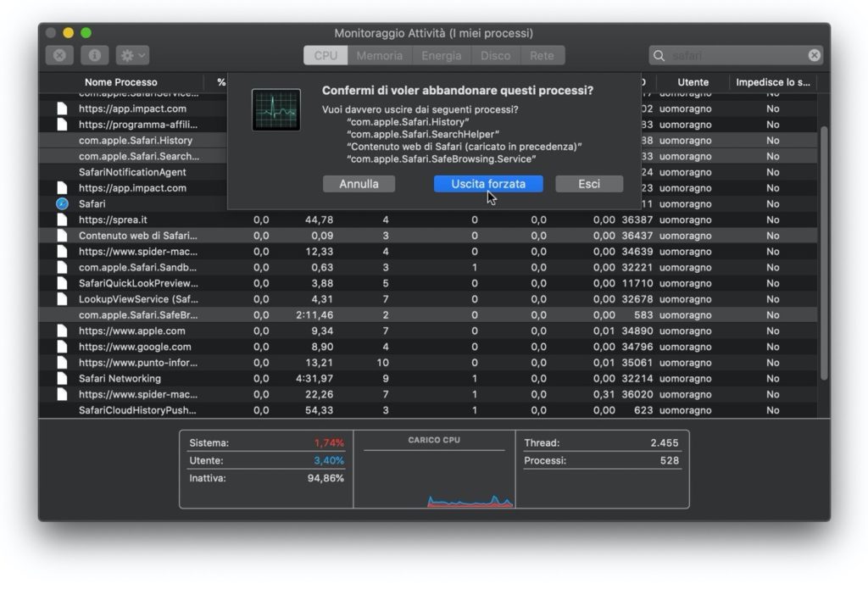868x595 pixels.
Task: Click PID 36387 in https://sprea.it row
Action: [x=637, y=220]
